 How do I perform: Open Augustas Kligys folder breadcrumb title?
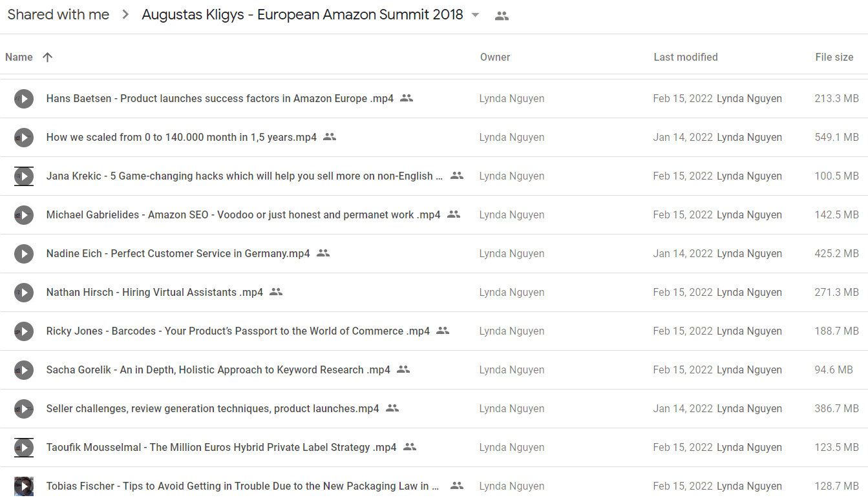click(302, 15)
